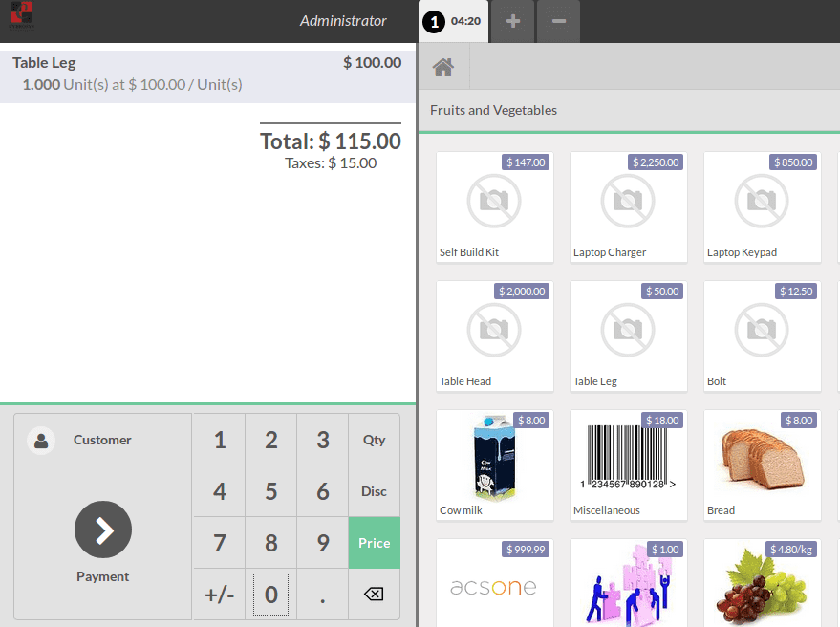The height and width of the screenshot is (627, 840).
Task: Click the $ 850.00 price tag
Action: [x=793, y=162]
